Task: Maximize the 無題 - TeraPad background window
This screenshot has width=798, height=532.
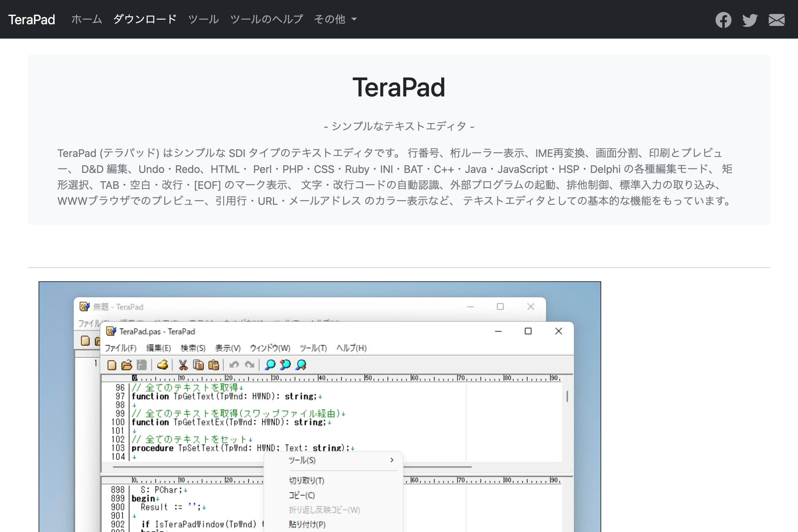Action: coord(500,307)
